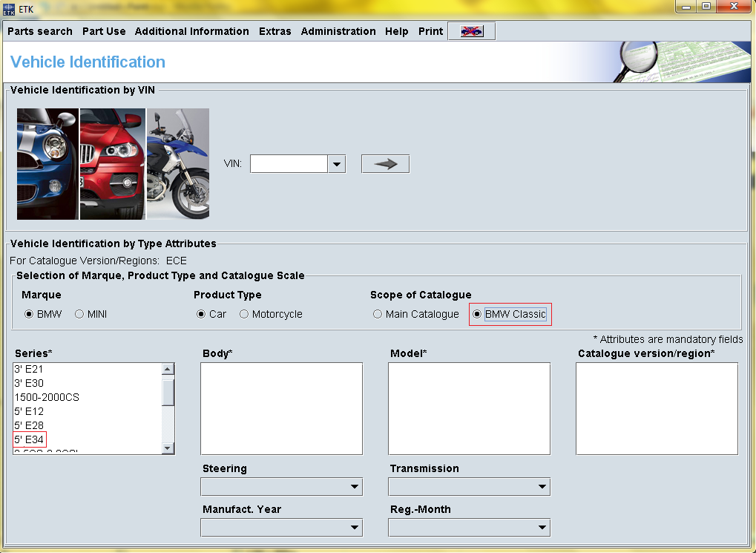
Task: Submit VIN with the arrow button
Action: click(x=385, y=164)
